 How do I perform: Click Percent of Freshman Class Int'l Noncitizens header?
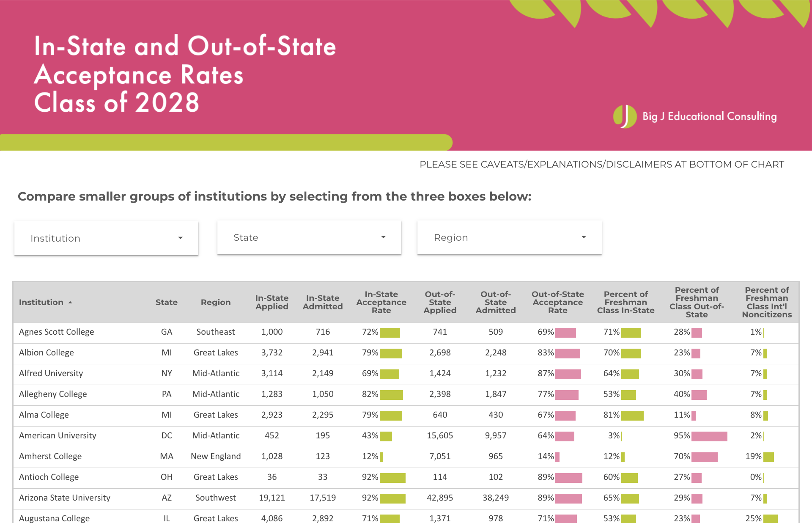[766, 302]
